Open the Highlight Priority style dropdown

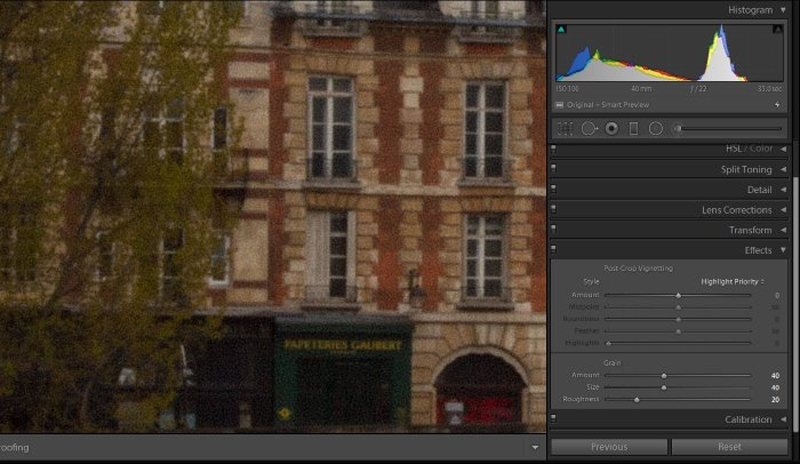734,282
